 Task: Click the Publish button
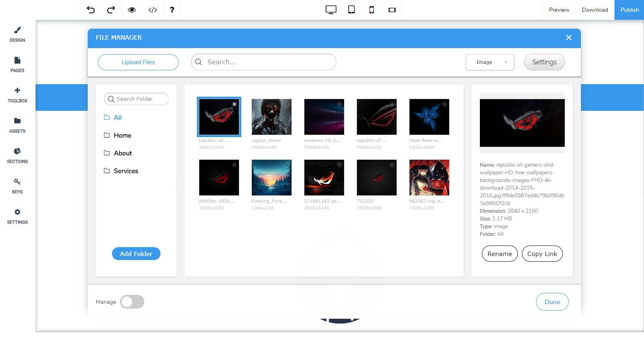pyautogui.click(x=629, y=10)
